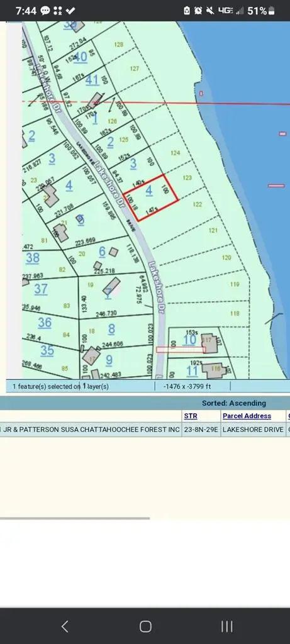Select parcel 41 near the red line

tap(92, 80)
